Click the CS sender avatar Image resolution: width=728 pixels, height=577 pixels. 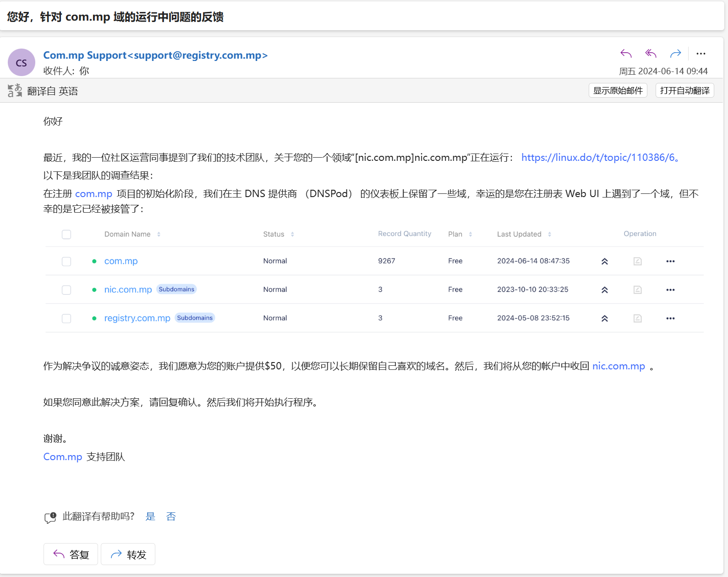22,62
